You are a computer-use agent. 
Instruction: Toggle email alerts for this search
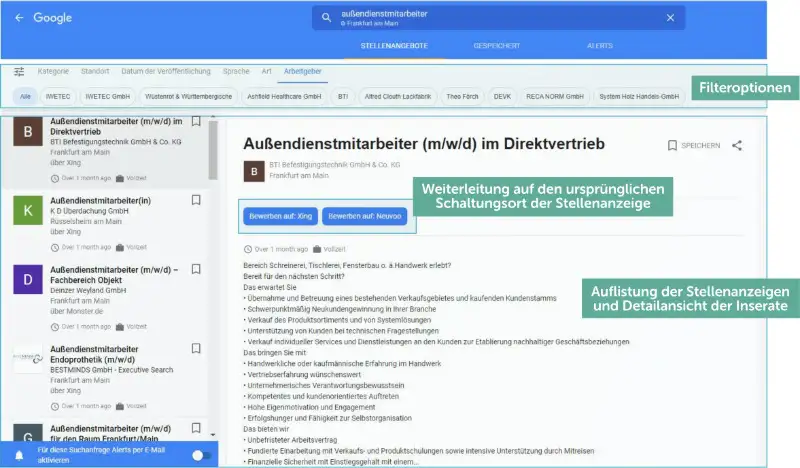tap(202, 455)
